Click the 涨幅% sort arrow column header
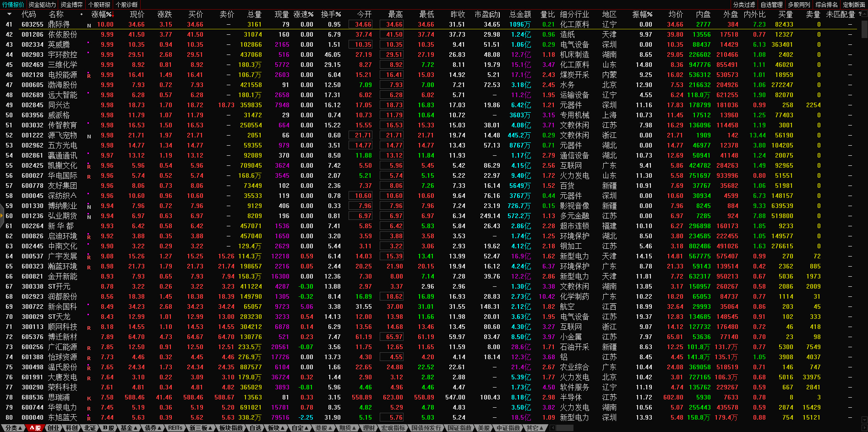Screen dimensions: 868x432 pos(102,14)
